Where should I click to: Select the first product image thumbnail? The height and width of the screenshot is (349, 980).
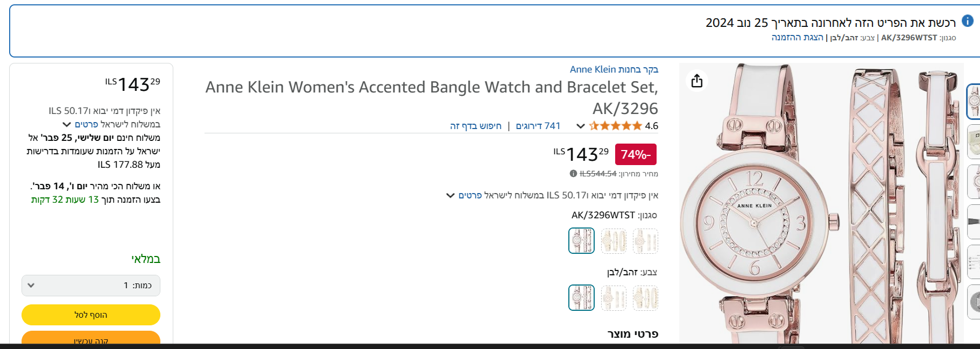[x=974, y=101]
